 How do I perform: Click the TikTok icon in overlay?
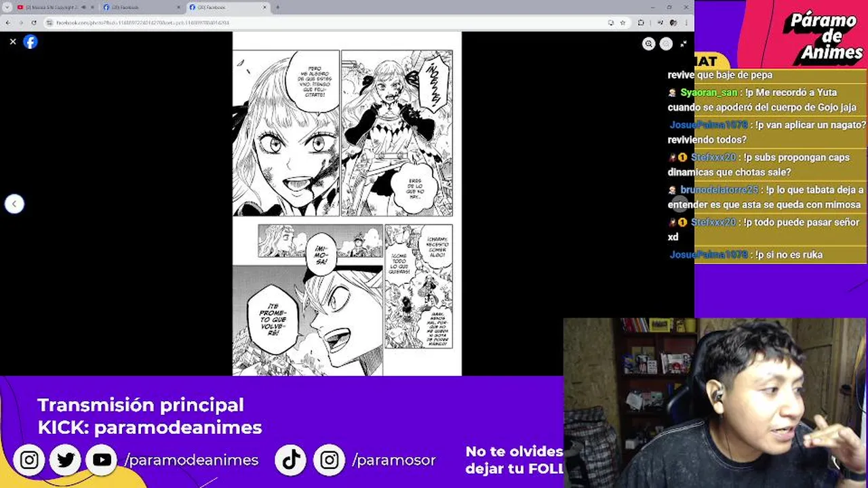coord(292,460)
